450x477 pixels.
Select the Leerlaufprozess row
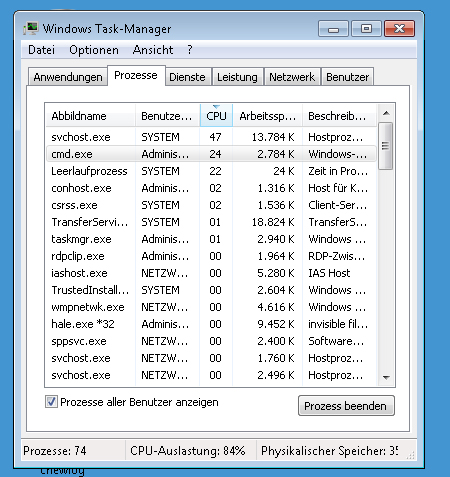click(211, 171)
